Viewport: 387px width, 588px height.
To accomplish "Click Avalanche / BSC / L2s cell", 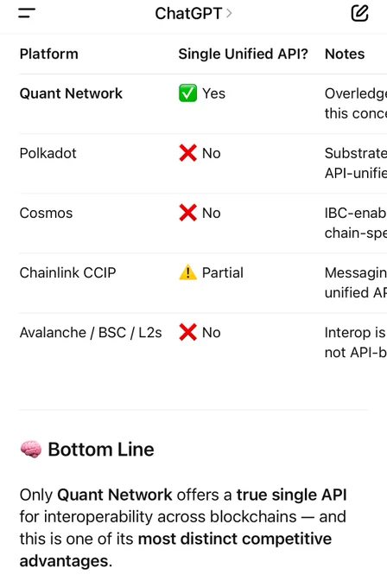I will tap(91, 333).
